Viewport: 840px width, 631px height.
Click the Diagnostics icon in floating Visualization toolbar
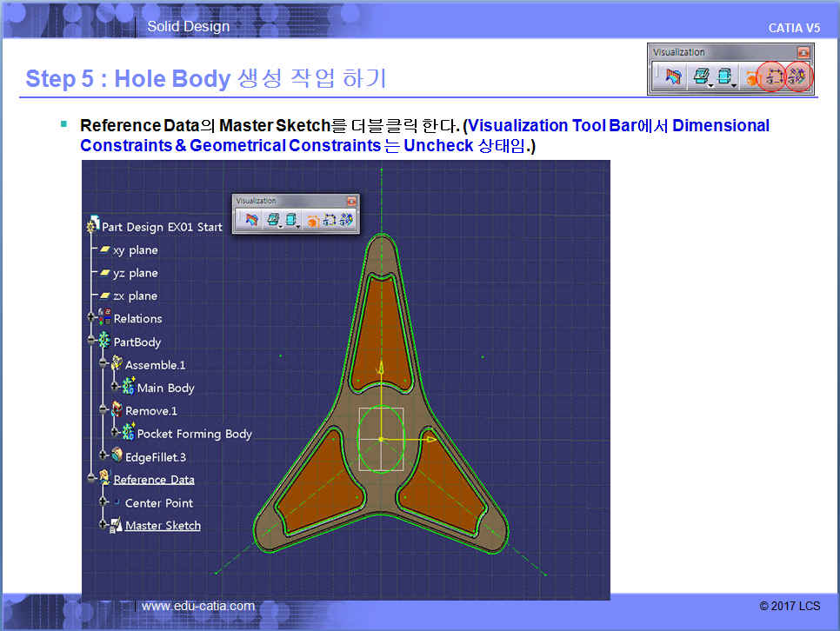(x=312, y=220)
